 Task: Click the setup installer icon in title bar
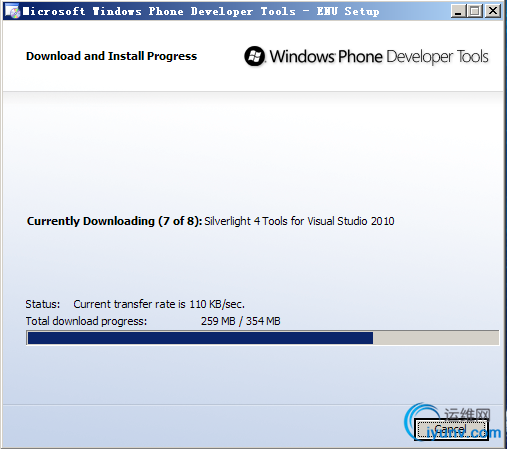coord(12,12)
